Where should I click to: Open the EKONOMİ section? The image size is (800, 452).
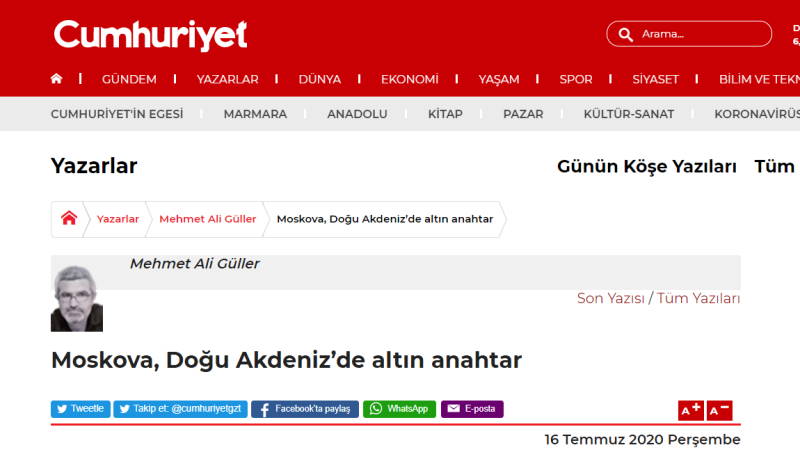[x=409, y=79]
